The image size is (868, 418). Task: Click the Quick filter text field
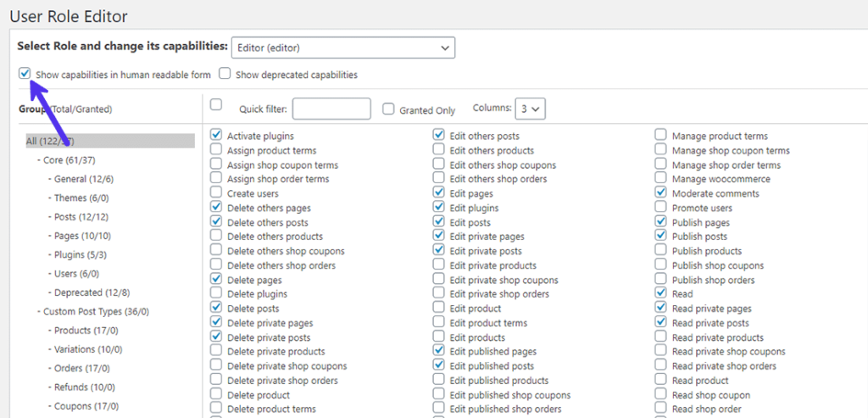tap(331, 109)
